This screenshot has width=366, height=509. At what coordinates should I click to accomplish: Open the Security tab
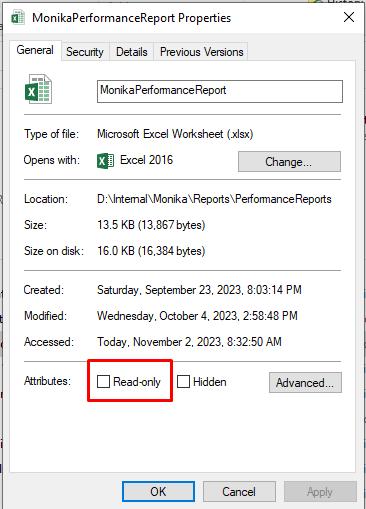[x=85, y=52]
